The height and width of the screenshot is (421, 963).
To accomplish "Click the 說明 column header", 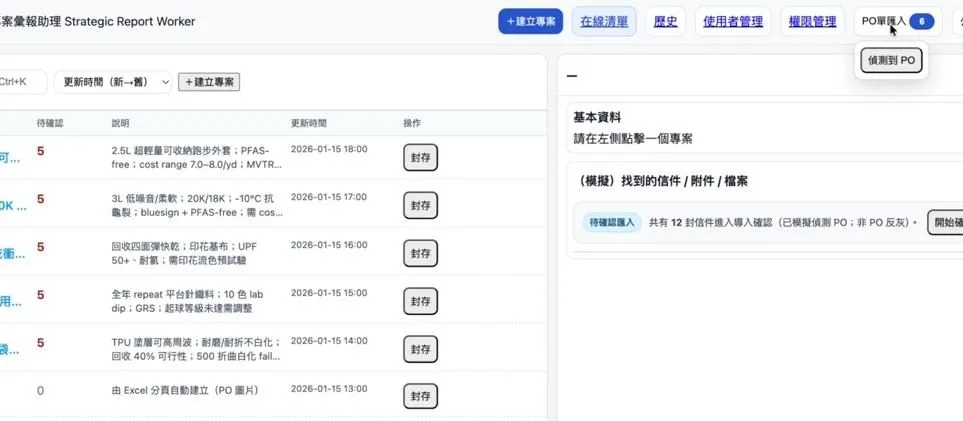I will pyautogui.click(x=120, y=123).
